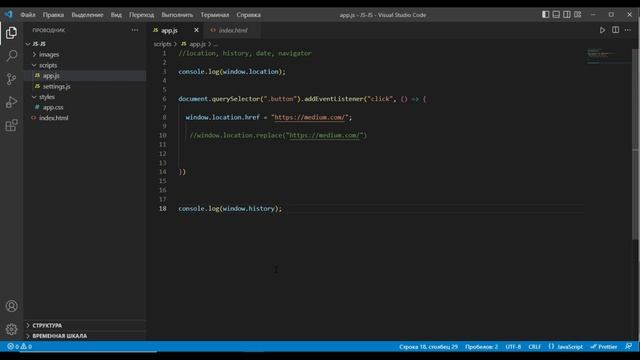Run the code with play icon

click(602, 30)
